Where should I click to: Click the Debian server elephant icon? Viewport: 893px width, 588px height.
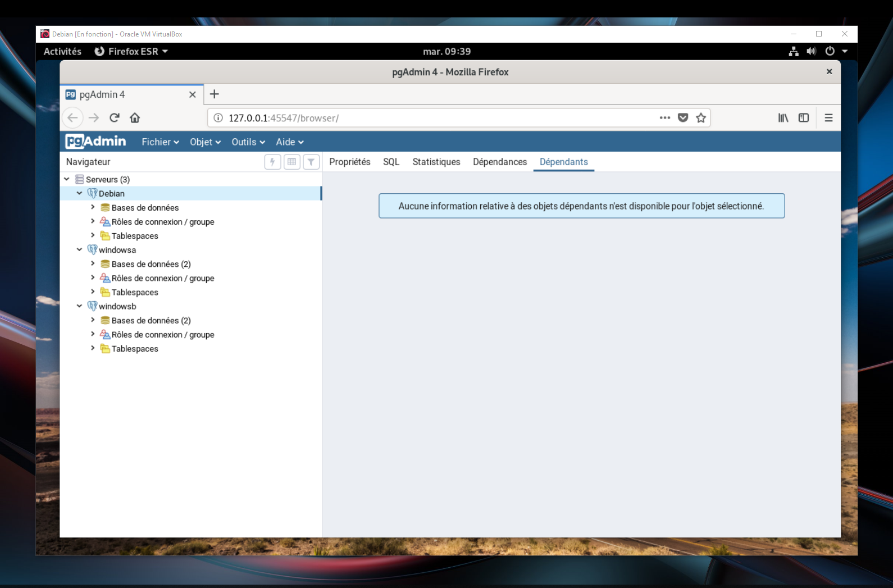pos(93,193)
